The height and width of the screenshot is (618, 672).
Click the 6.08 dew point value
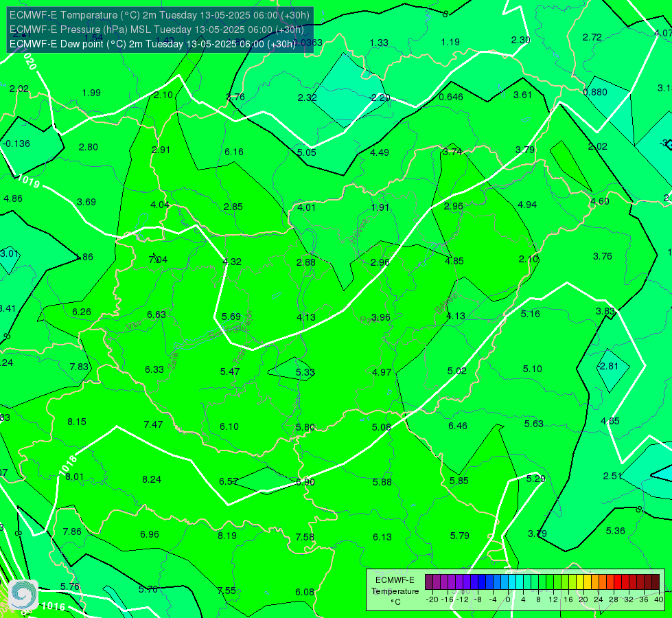305,593
